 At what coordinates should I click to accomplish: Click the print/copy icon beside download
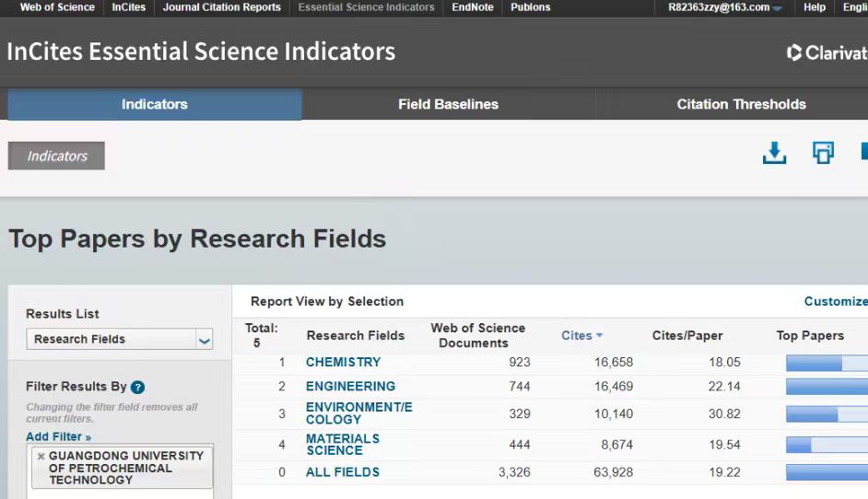point(823,153)
